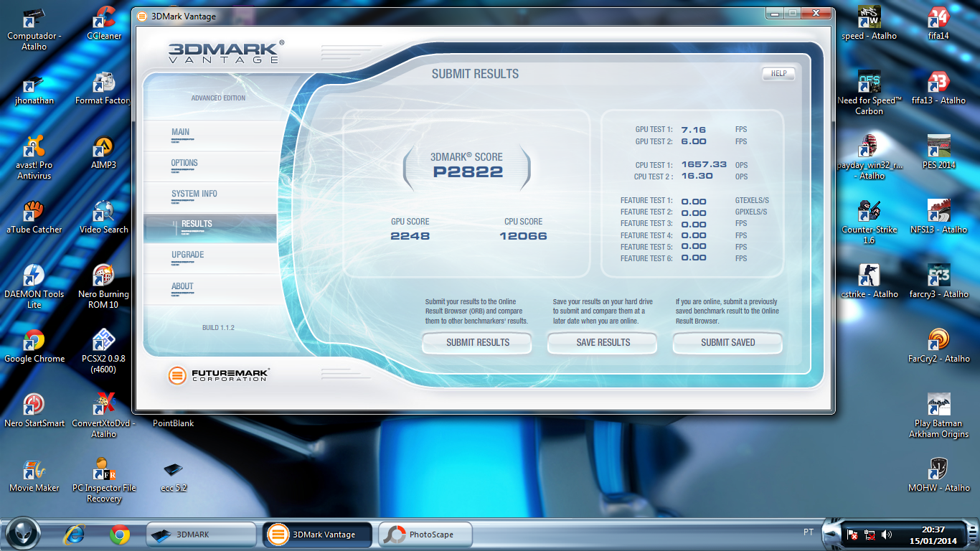Open the MOHW - Atalho shortcut
Screen dimensions: 980x551
point(939,475)
